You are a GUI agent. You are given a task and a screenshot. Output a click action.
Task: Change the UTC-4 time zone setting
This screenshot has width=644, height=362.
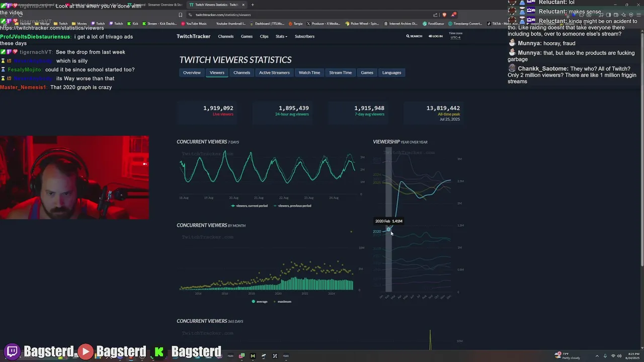pyautogui.click(x=455, y=37)
